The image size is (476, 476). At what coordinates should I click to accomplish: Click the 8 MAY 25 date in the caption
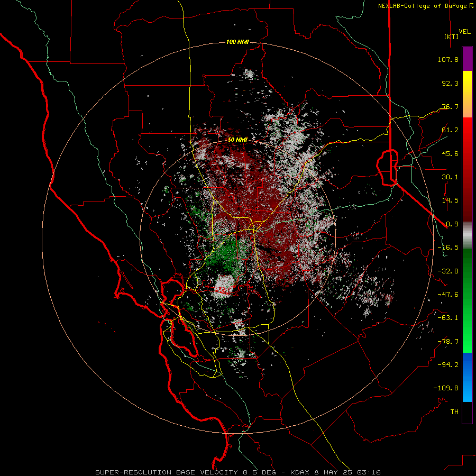tap(333, 472)
